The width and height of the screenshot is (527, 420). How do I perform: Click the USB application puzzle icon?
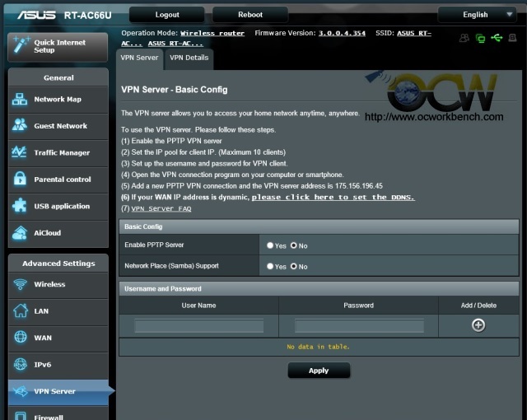click(x=20, y=206)
